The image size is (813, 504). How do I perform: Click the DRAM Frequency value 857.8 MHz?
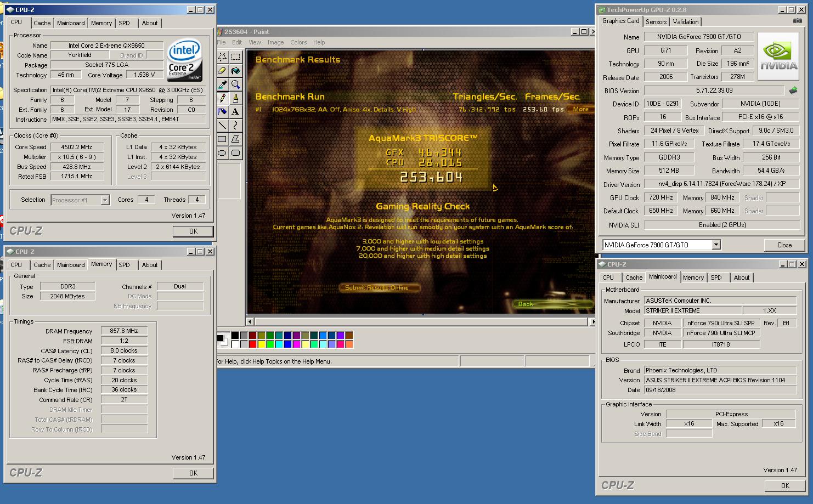pos(124,331)
